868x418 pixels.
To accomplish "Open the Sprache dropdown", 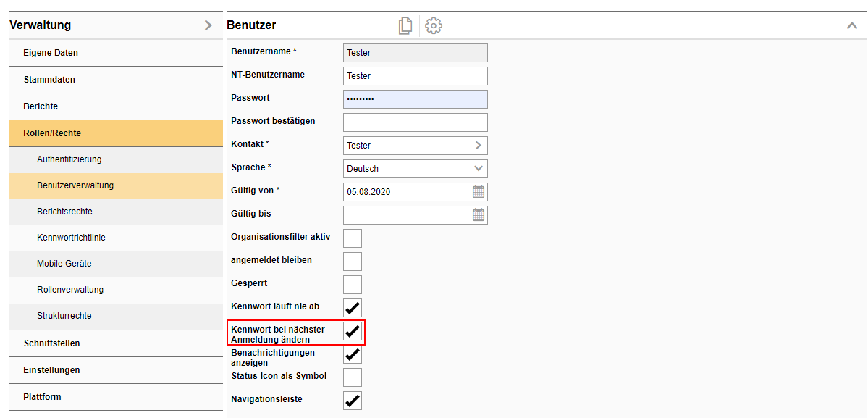I will (x=478, y=169).
